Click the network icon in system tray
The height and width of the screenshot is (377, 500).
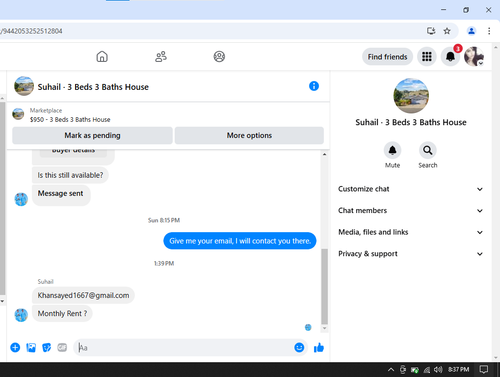pyautogui.click(x=427, y=370)
